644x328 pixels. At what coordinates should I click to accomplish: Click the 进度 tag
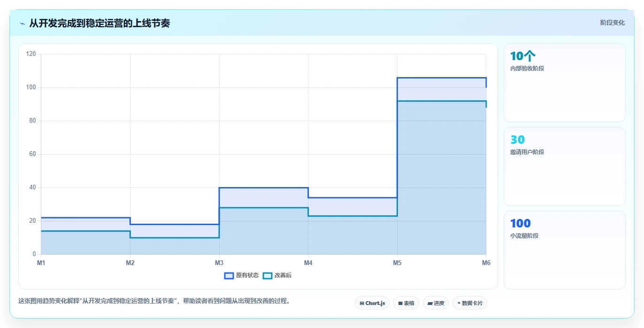click(x=436, y=303)
